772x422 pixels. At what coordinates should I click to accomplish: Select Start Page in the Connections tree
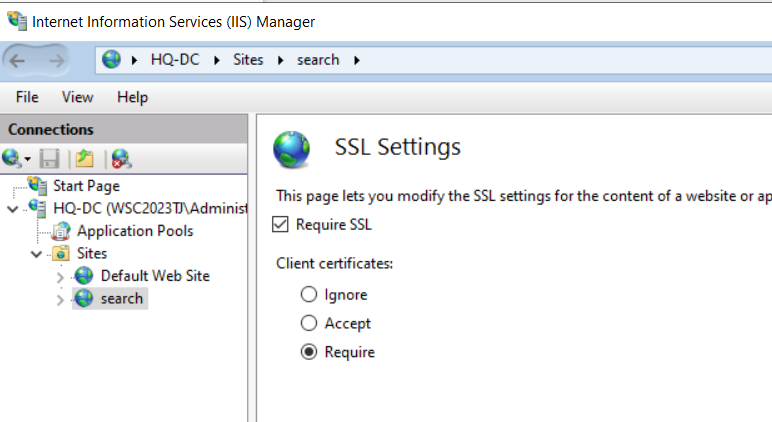tap(86, 186)
